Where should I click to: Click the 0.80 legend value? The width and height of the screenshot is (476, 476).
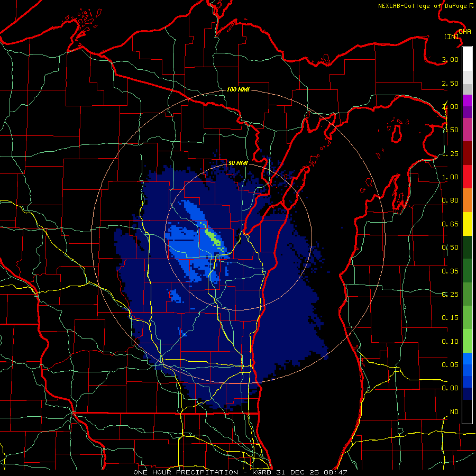click(450, 200)
